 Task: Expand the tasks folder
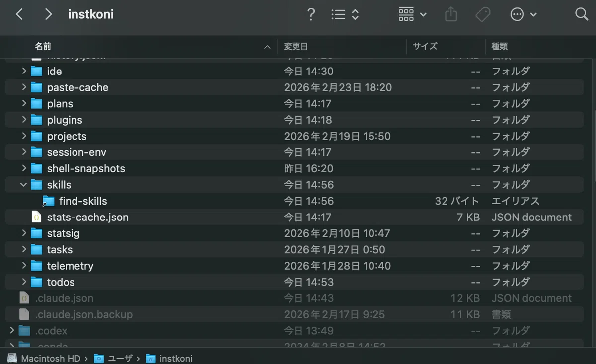click(x=24, y=249)
